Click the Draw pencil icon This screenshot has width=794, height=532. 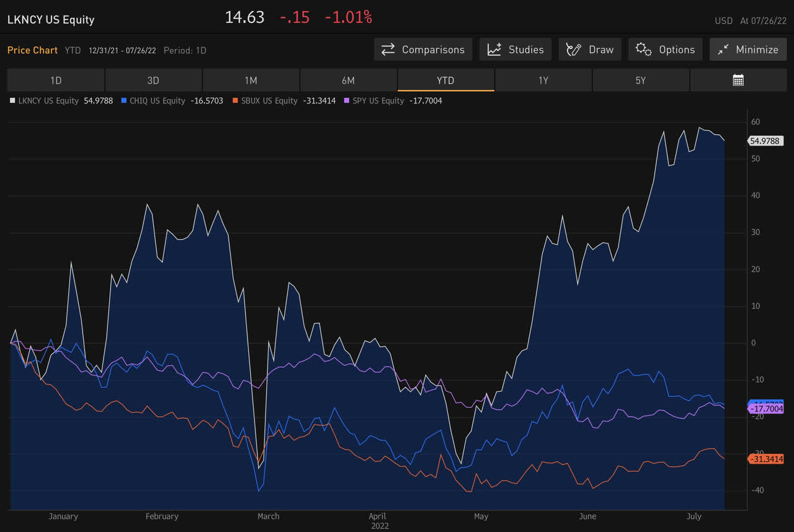tap(574, 50)
